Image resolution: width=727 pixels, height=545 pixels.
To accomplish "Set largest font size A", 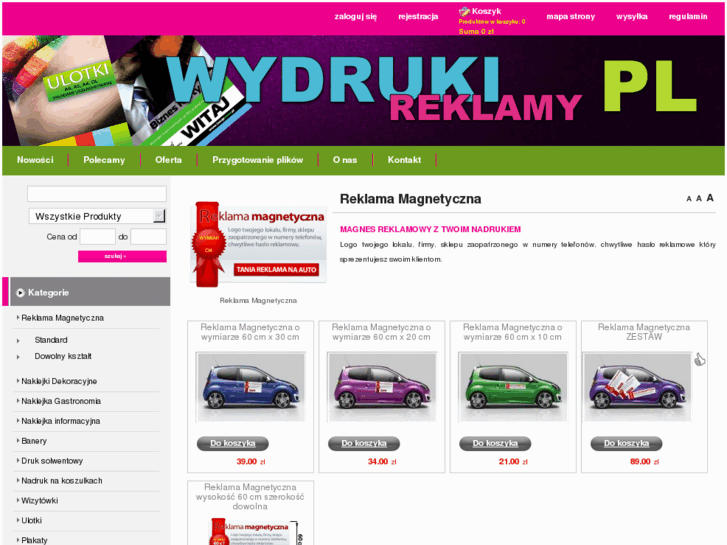I will pos(710,198).
